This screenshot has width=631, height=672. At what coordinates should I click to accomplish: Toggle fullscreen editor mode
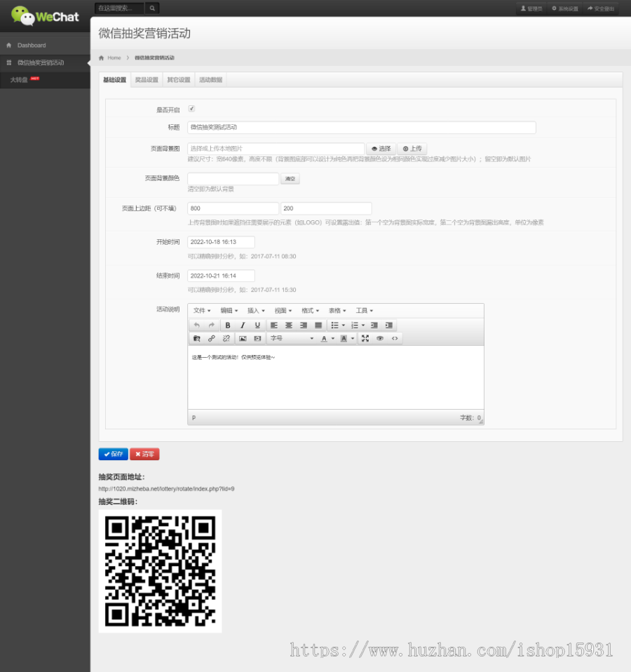pos(365,338)
